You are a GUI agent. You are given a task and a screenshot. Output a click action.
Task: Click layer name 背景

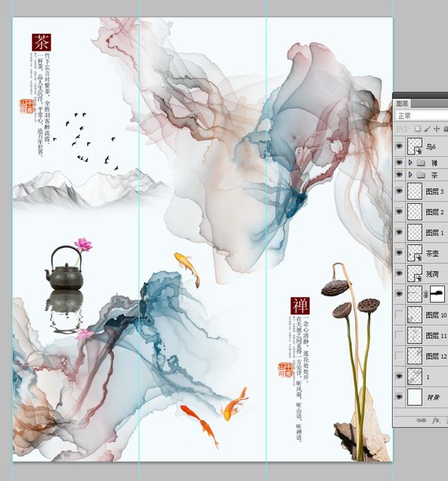433,397
